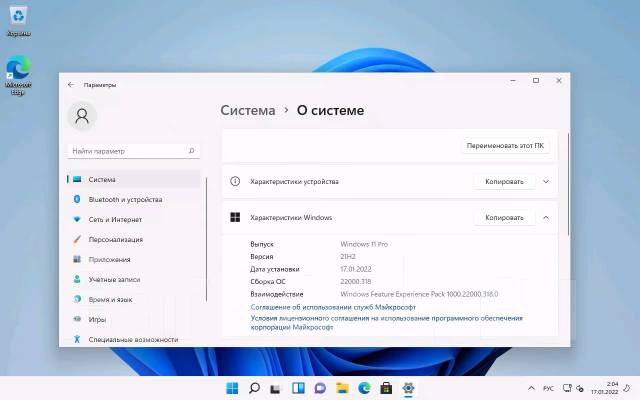Click the main content vertical scrollbar
The width and height of the screenshot is (640, 400).
point(568,184)
